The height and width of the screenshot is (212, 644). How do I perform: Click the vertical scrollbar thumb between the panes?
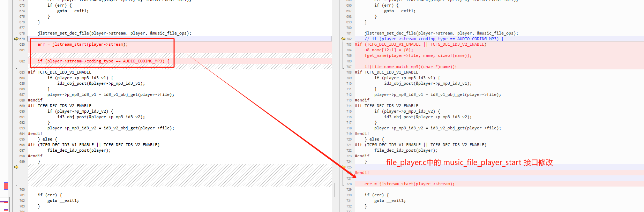click(335, 190)
